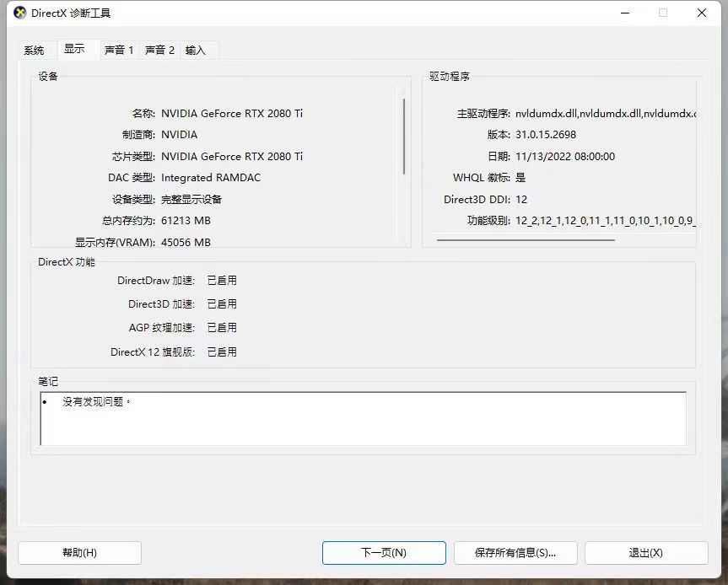Click the driver panel horizontal scrollbar
The image size is (728, 585).
(x=526, y=240)
